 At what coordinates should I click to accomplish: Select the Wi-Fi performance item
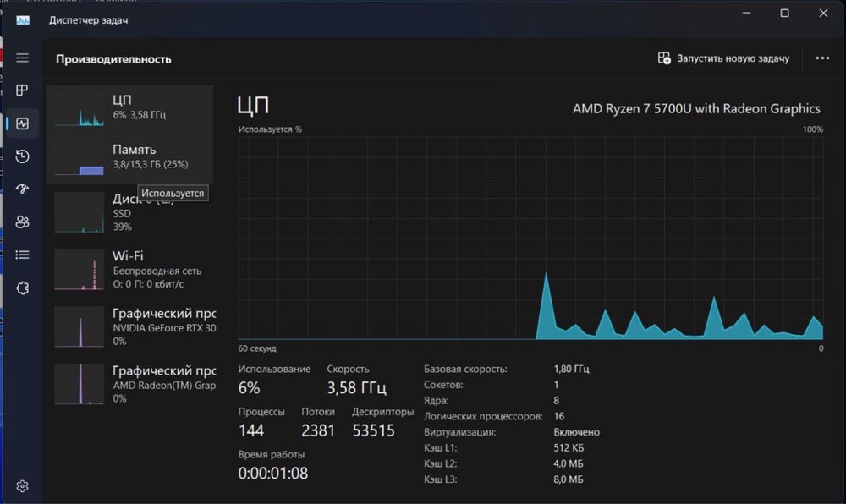pyautogui.click(x=130, y=270)
